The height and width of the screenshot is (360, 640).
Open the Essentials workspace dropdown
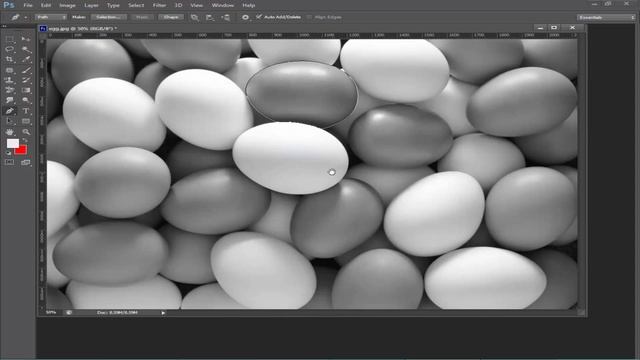coord(606,17)
